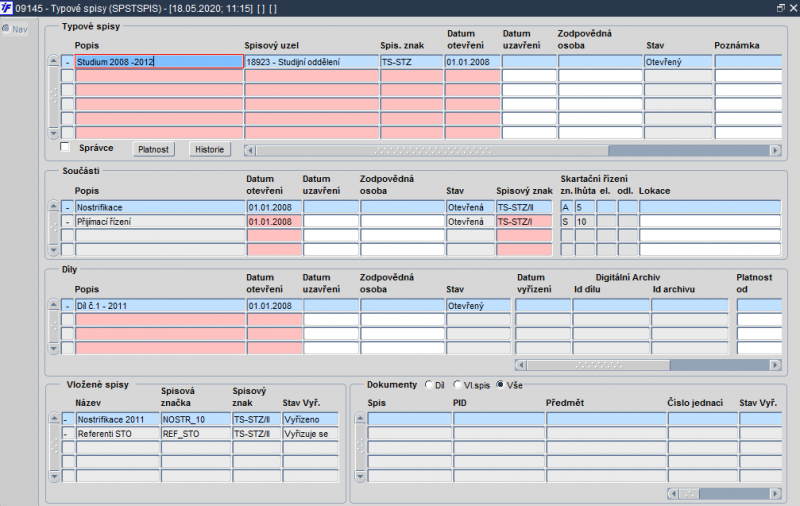Screen dimensions: 800x506
Task: Click the Nav icon in left sidebar
Action: pyautogui.click(x=6, y=29)
